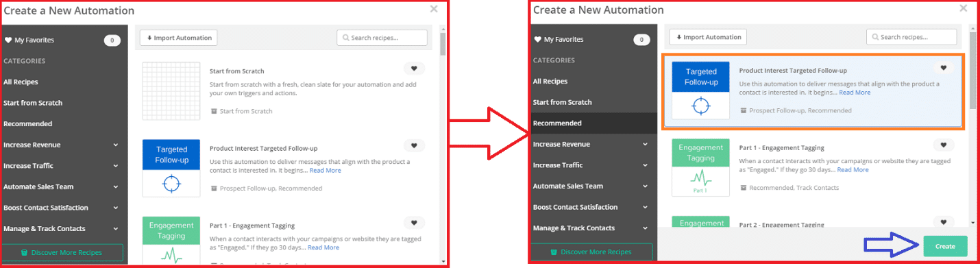Image resolution: width=980 pixels, height=268 pixels.
Task: Click Part 2 - Engagement Tagging title
Action: pos(781,224)
